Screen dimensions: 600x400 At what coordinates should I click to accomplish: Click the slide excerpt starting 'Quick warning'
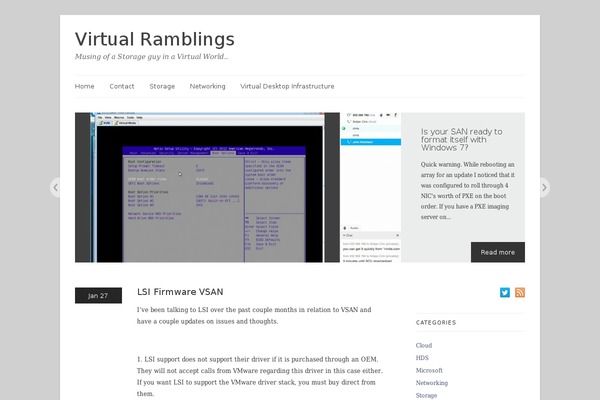[468, 191]
